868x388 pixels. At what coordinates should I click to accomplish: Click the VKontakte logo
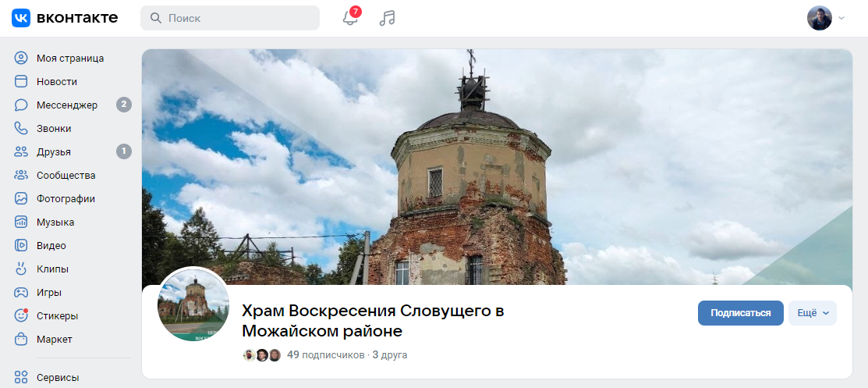(x=65, y=18)
